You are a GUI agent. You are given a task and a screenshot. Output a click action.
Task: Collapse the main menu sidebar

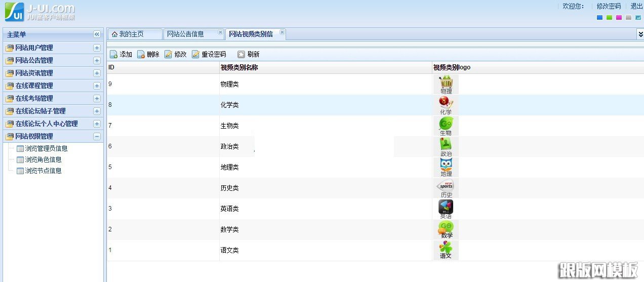97,34
